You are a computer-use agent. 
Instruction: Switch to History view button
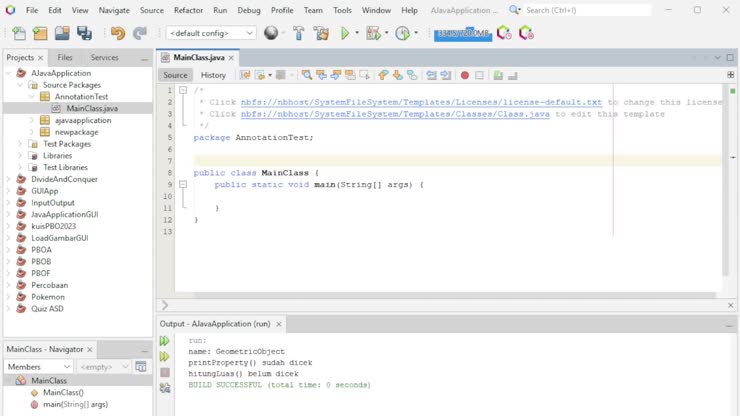click(213, 75)
